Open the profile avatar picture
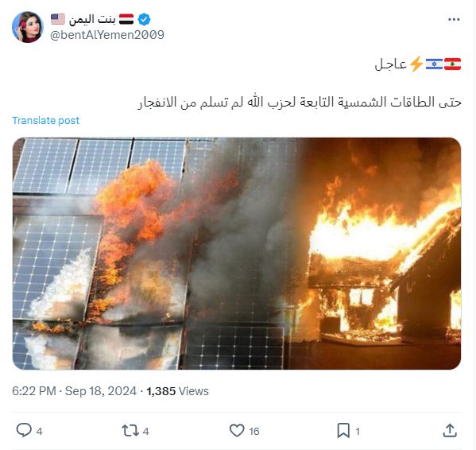The height and width of the screenshot is (450, 476). (x=28, y=27)
